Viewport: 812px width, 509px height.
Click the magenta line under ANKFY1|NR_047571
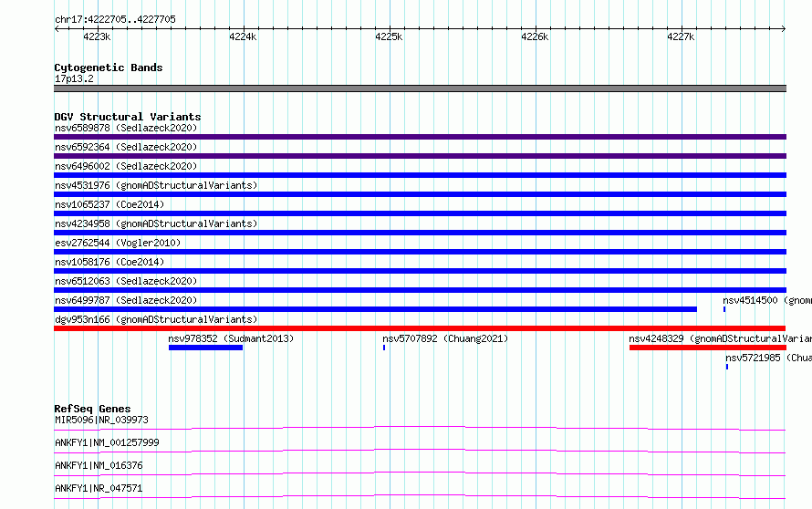[420, 496]
